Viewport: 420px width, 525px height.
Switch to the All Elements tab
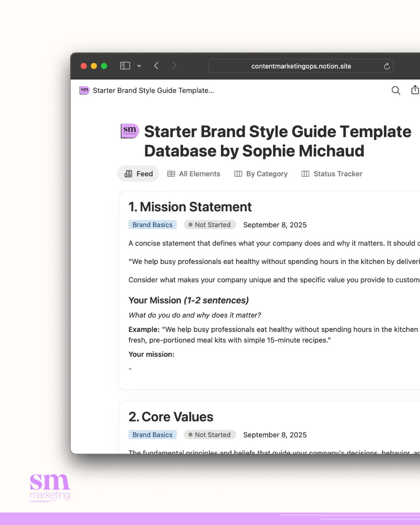[194, 174]
